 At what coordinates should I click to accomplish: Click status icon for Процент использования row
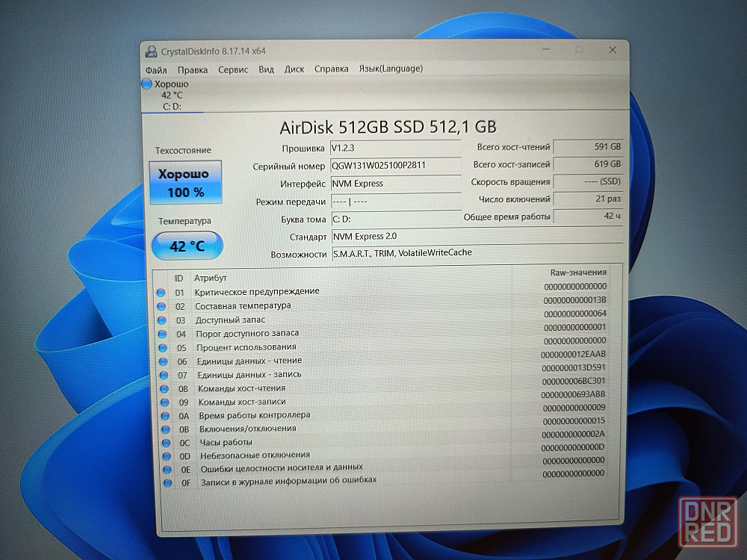pos(162,347)
